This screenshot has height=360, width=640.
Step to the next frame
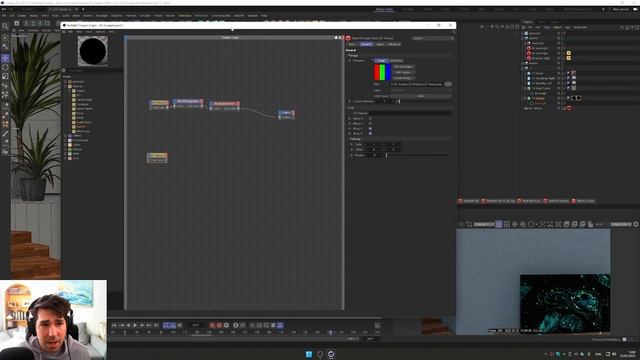click(x=142, y=325)
